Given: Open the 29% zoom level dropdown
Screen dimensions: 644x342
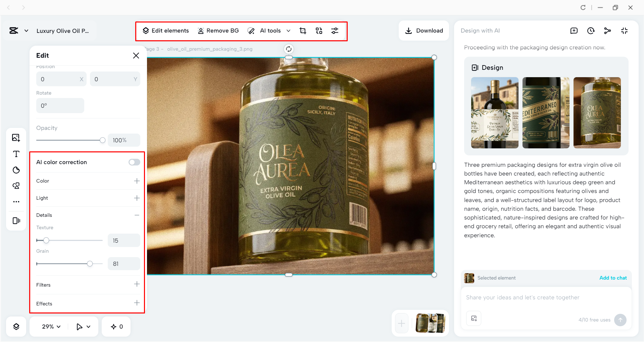Looking at the screenshot, I should pyautogui.click(x=51, y=327).
